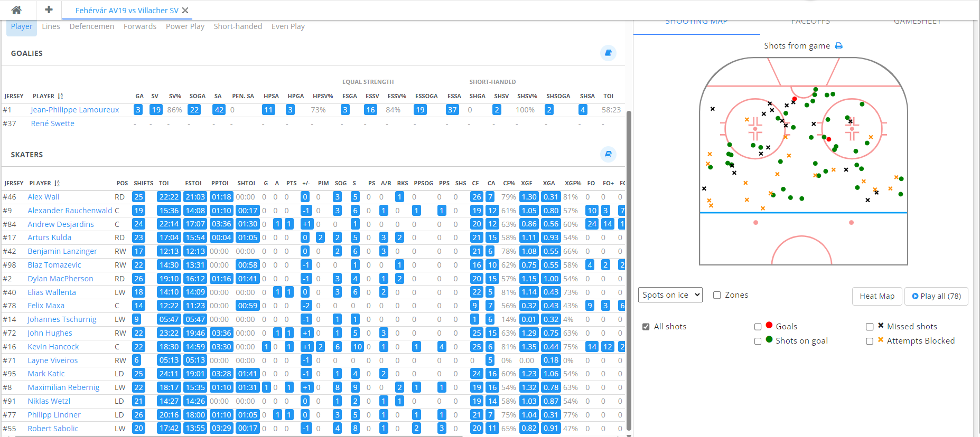The height and width of the screenshot is (437, 980).
Task: Switch to the Power Play tab
Action: (x=185, y=26)
